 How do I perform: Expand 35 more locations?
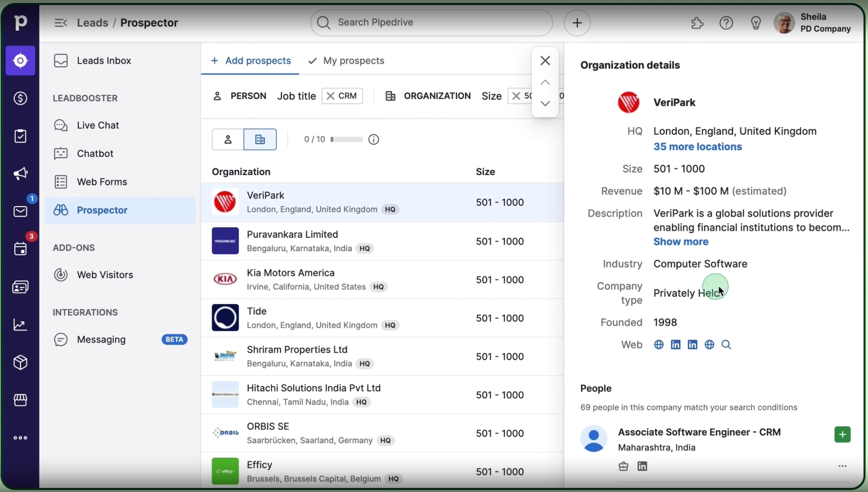click(698, 147)
